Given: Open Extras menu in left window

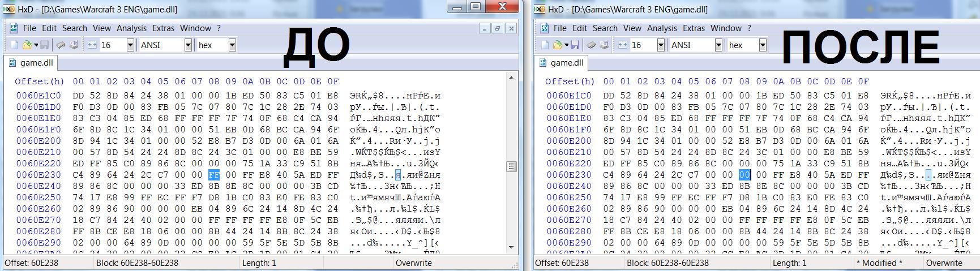Looking at the screenshot, I should click(x=163, y=28).
